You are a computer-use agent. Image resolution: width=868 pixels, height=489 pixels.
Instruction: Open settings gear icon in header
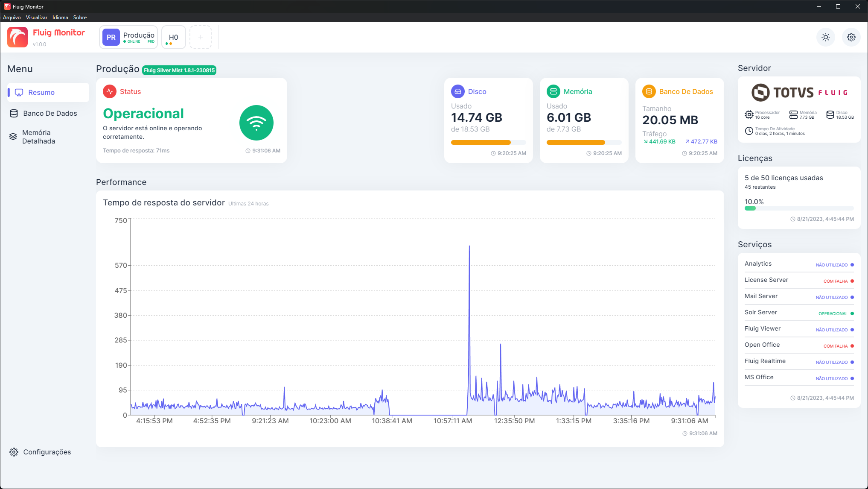point(851,37)
